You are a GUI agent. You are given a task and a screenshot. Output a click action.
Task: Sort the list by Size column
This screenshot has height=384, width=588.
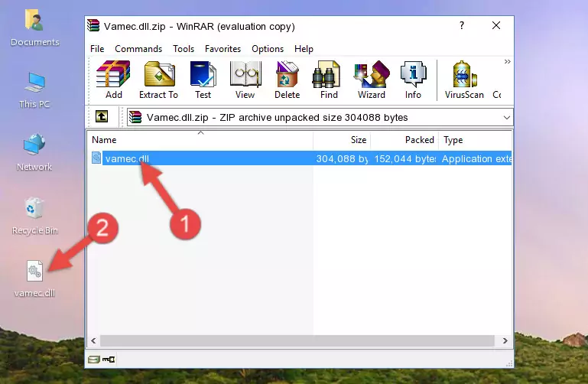click(x=342, y=139)
